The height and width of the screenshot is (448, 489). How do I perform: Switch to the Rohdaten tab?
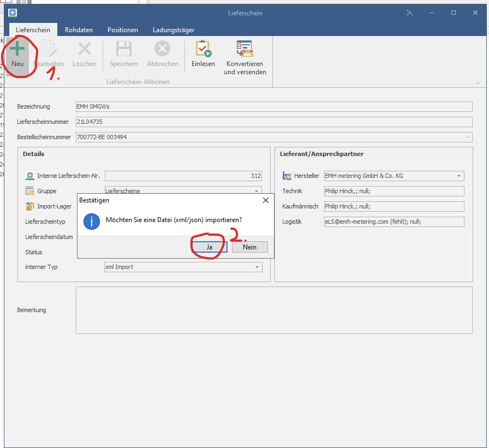point(79,30)
